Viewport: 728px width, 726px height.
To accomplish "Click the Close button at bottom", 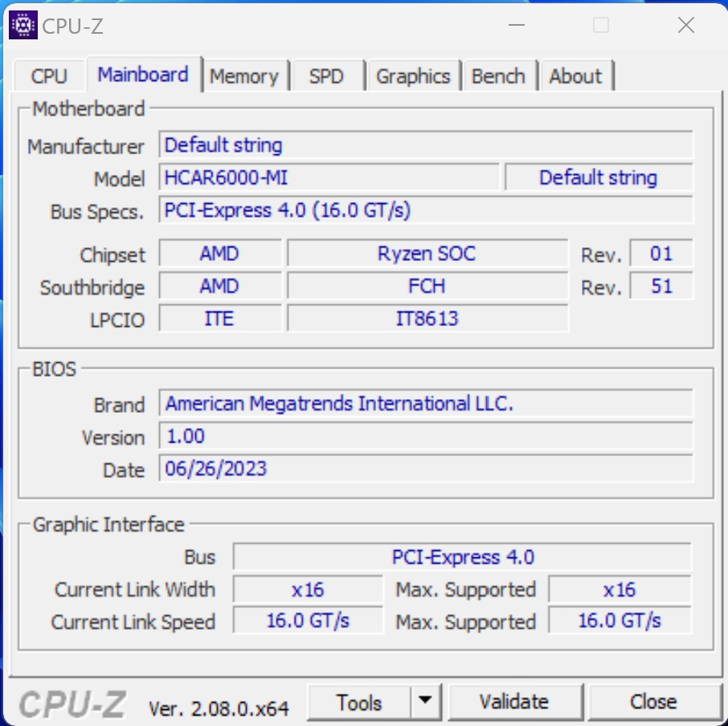I will [x=653, y=702].
